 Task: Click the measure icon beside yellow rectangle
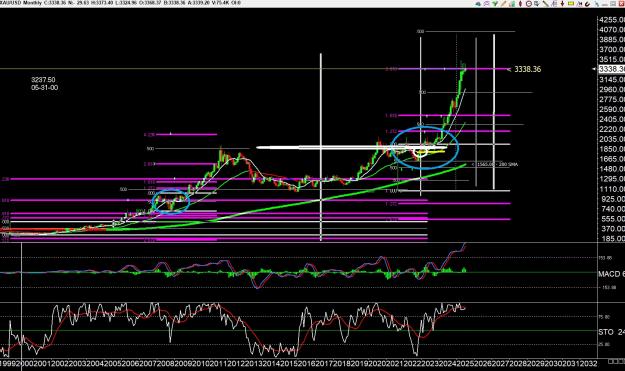pyautogui.click(x=580, y=4)
